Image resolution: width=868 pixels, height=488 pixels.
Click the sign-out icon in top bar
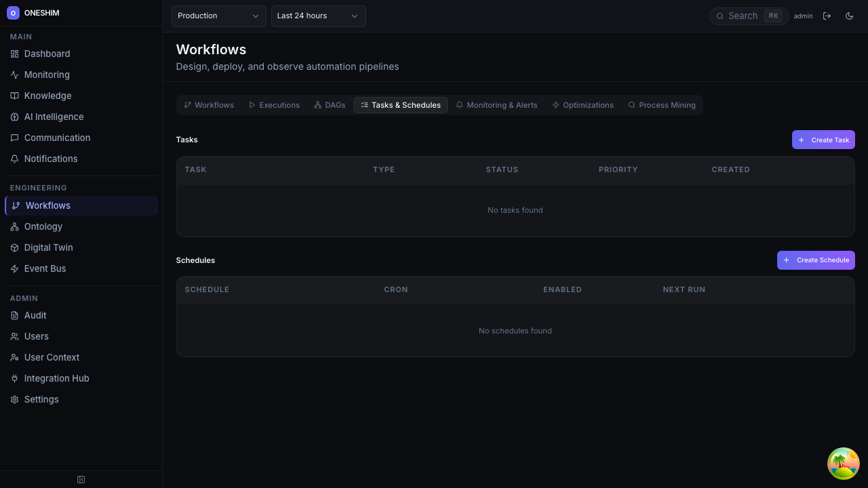pos(827,16)
